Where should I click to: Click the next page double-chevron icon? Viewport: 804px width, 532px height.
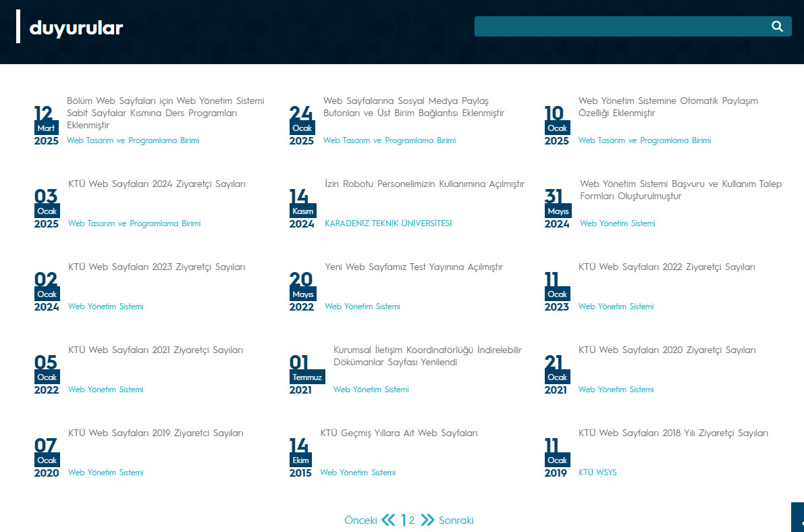pyautogui.click(x=427, y=520)
